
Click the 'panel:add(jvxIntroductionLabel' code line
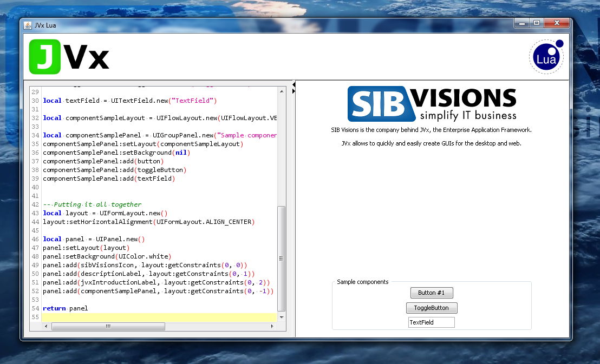[156, 282]
